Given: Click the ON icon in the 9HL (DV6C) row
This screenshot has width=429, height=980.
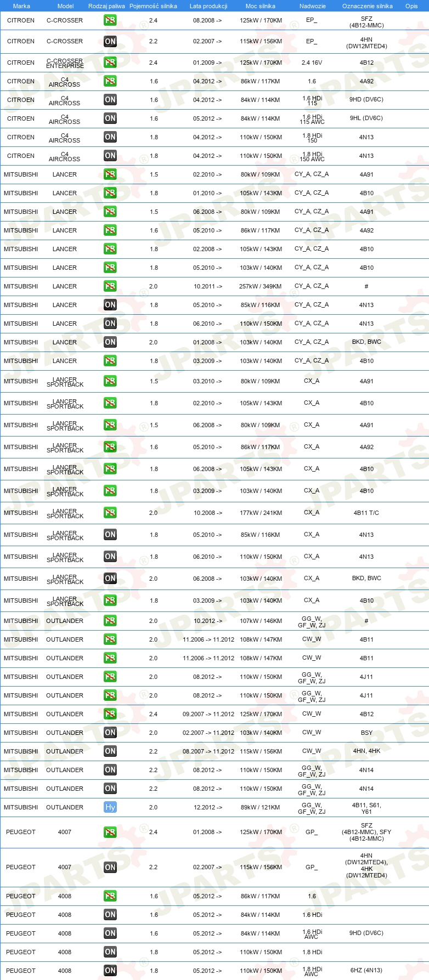Looking at the screenshot, I should click(110, 118).
